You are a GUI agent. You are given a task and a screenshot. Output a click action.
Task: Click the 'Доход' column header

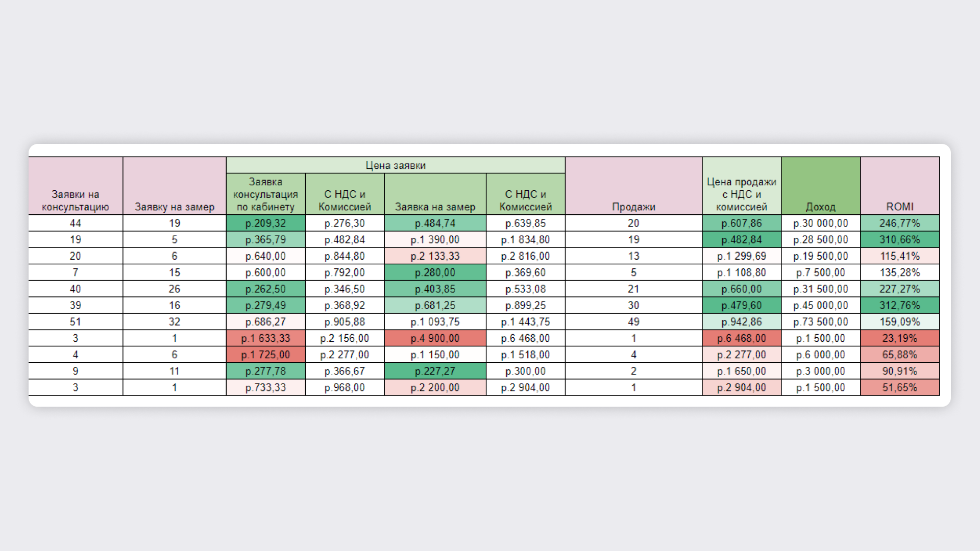click(x=821, y=186)
